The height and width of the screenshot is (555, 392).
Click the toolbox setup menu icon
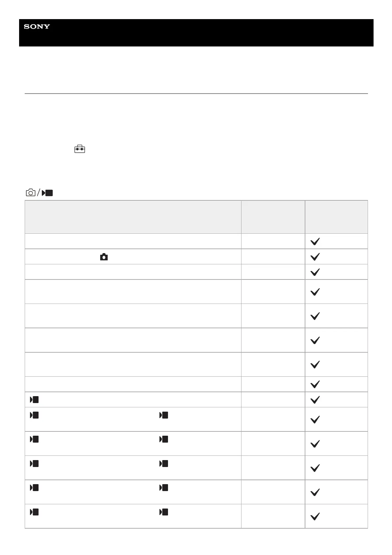point(79,149)
